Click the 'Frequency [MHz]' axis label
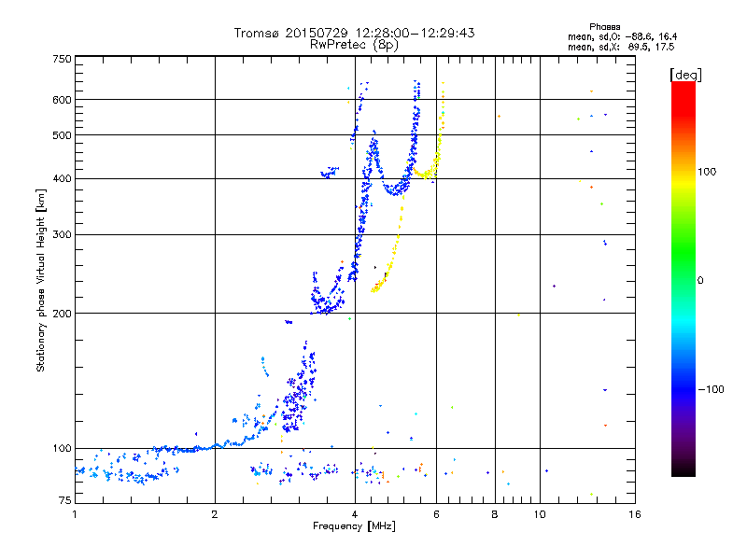 coord(354,526)
